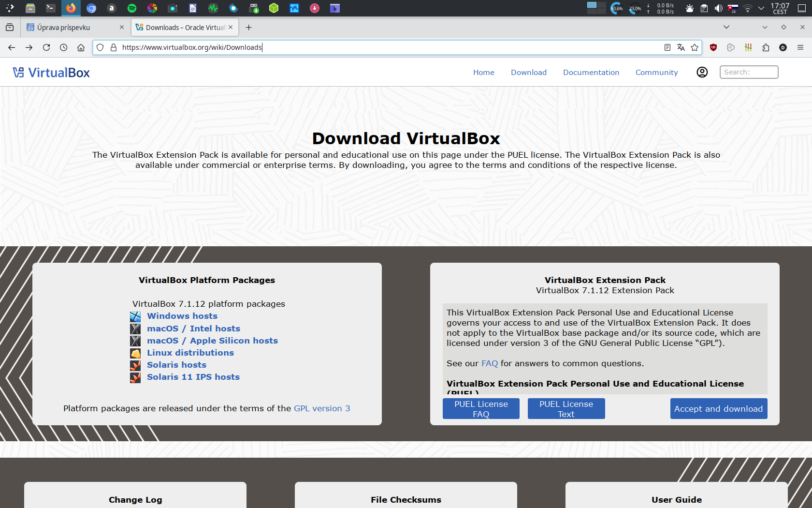Open the KDE application launcher
812x508 pixels.
coord(10,8)
